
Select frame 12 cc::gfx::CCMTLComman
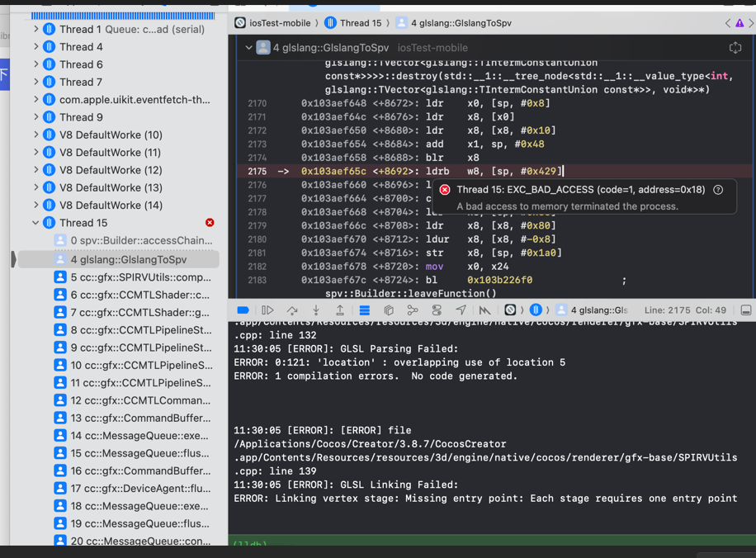pos(132,400)
